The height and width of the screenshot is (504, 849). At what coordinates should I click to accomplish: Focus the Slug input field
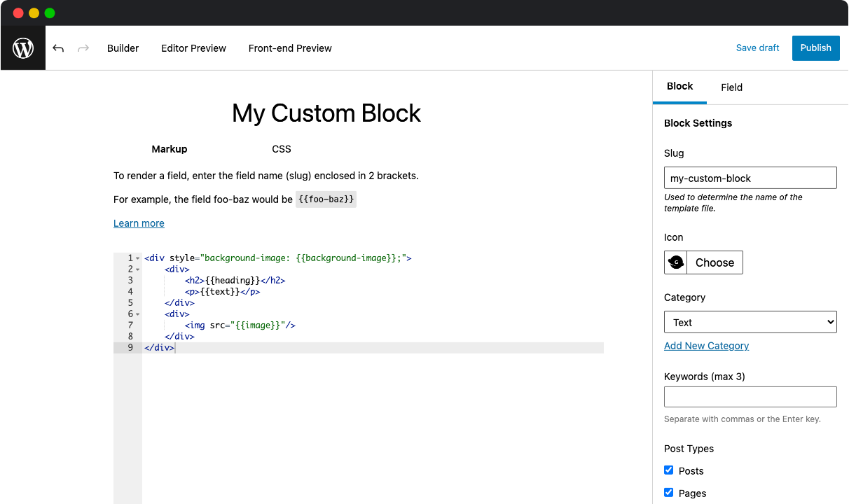click(x=750, y=178)
